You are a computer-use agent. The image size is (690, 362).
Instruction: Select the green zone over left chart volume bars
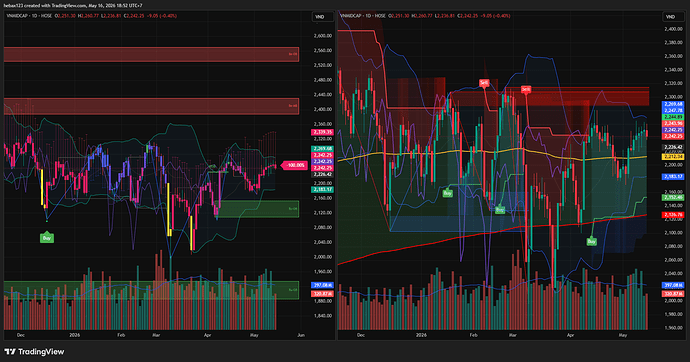point(151,290)
